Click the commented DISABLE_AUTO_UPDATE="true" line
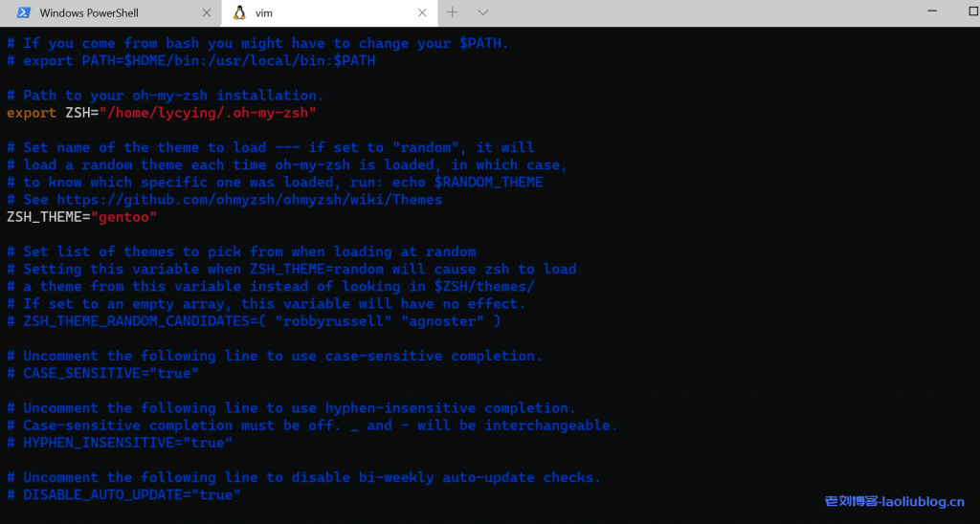Screen dimensions: 980x524 pyautogui.click(x=131, y=494)
